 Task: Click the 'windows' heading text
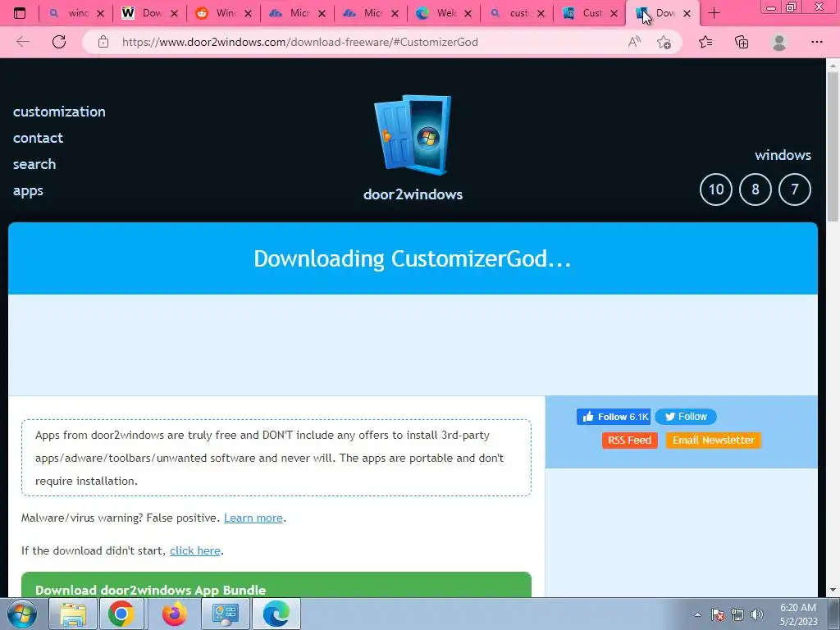coord(783,155)
